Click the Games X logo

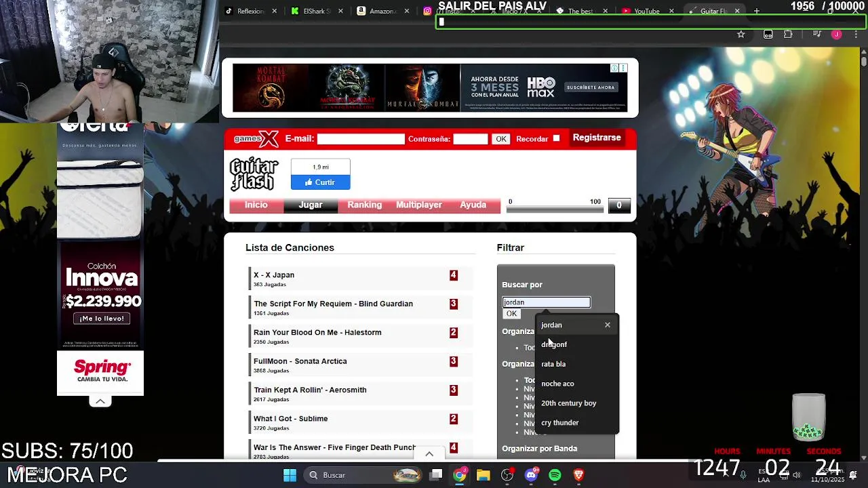click(256, 138)
